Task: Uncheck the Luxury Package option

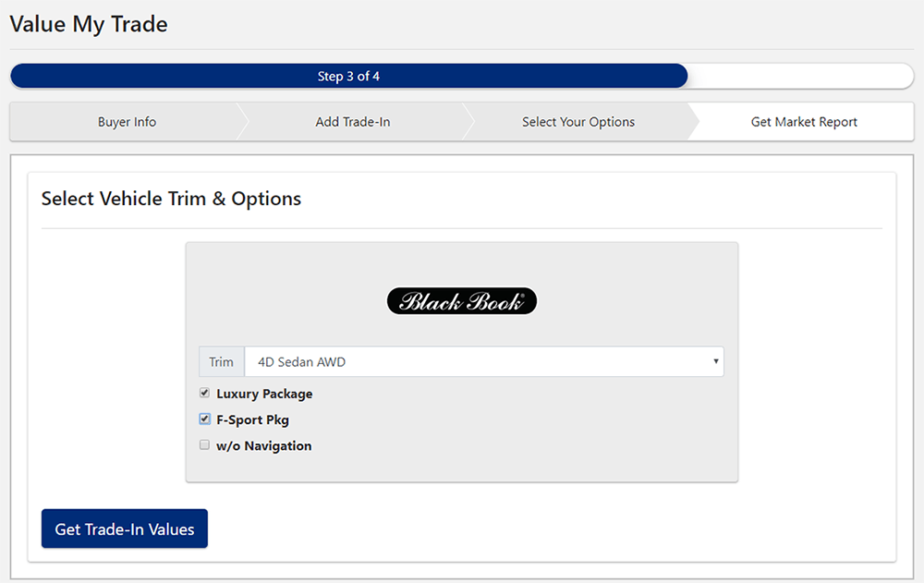Action: [204, 393]
